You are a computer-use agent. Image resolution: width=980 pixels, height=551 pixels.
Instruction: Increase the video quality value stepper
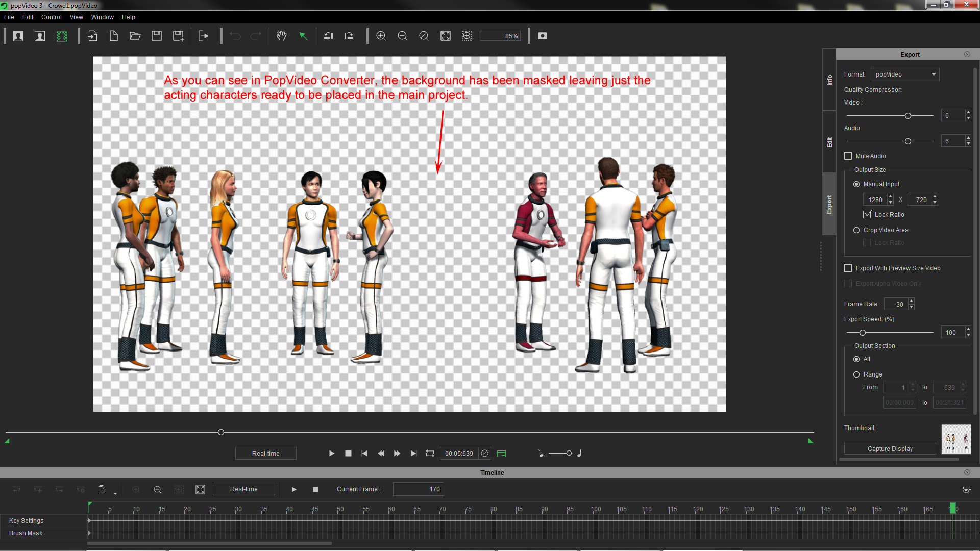click(x=968, y=113)
